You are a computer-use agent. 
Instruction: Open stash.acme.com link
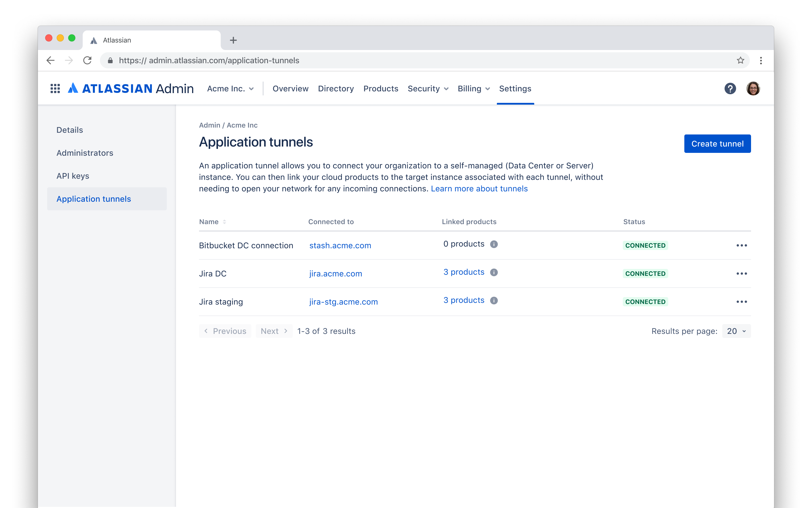coord(340,245)
